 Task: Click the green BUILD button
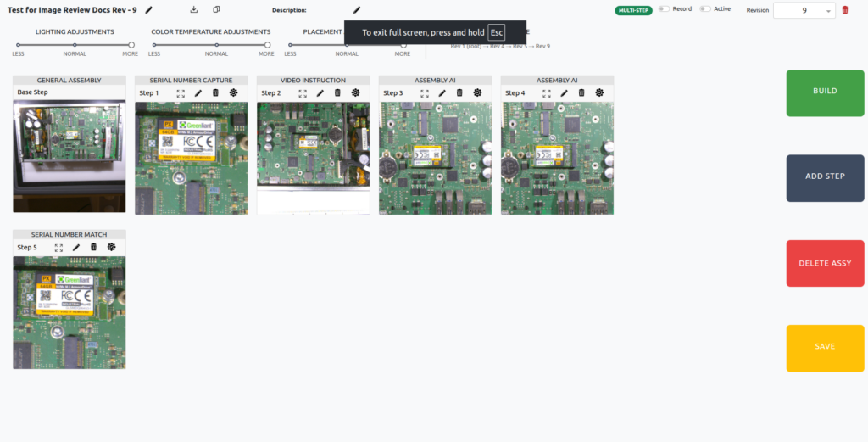825,92
